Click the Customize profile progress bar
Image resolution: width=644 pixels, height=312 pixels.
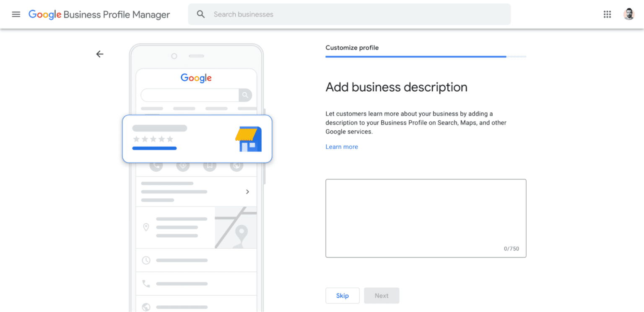426,57
